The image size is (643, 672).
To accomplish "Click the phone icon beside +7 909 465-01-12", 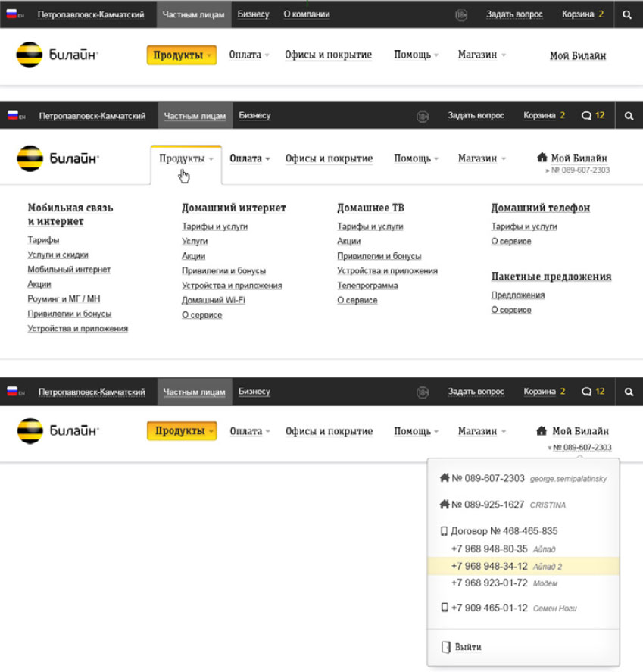I will click(x=445, y=608).
